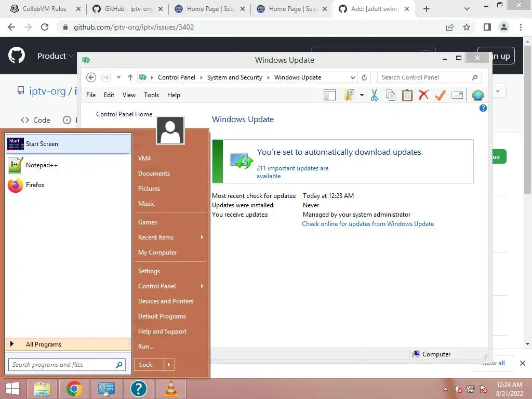The width and height of the screenshot is (532, 399).
Task: Select Start Screen in Start menu
Action: coord(68,144)
